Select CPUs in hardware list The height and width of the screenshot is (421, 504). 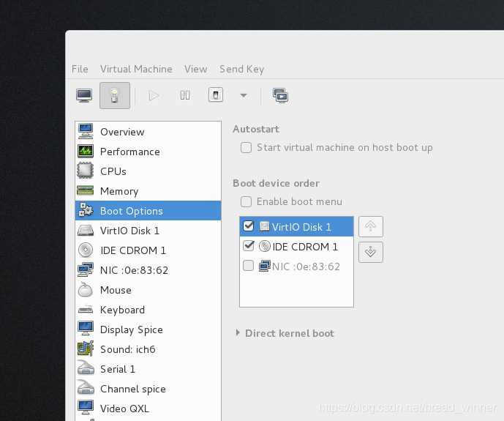point(148,171)
